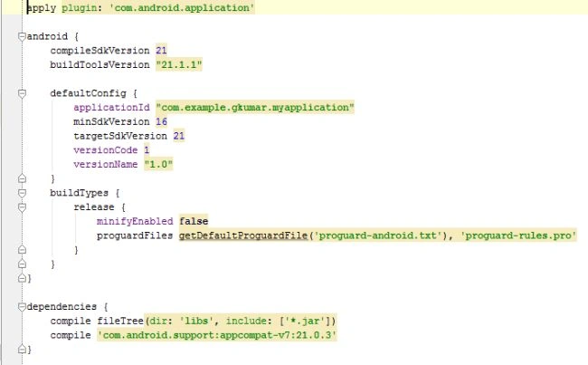
Task: Collapse the defaultConfig block fold marker
Action: click(x=22, y=93)
